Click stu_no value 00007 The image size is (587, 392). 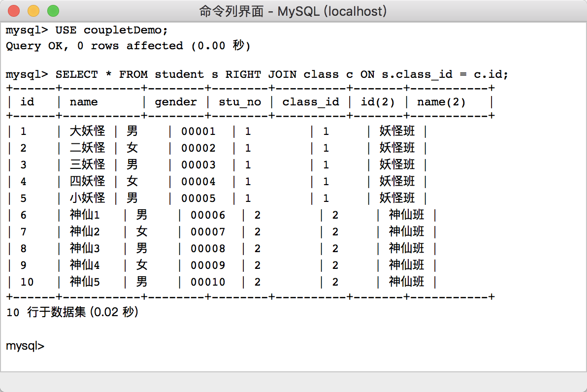(208, 231)
